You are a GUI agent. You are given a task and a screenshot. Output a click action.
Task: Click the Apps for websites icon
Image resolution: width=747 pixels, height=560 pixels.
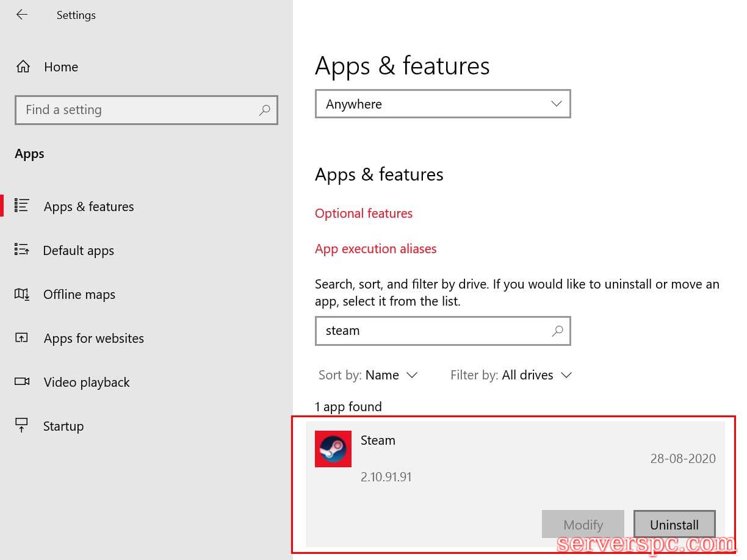point(22,338)
